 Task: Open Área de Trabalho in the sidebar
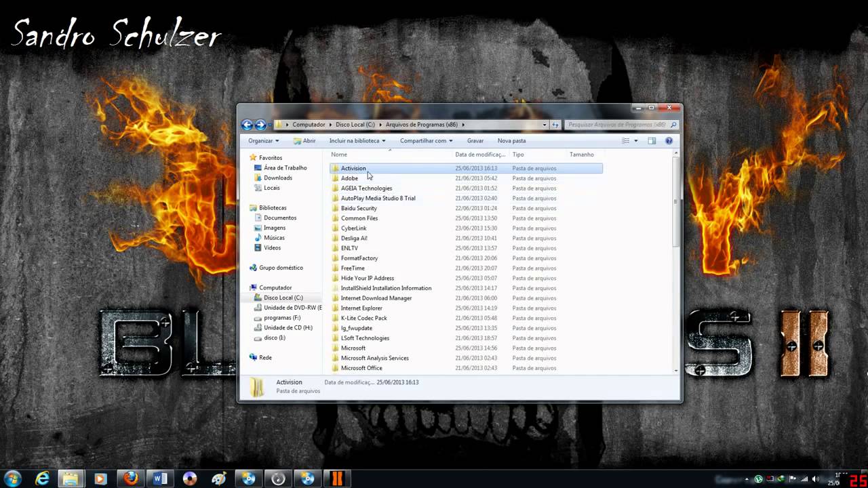pyautogui.click(x=285, y=168)
